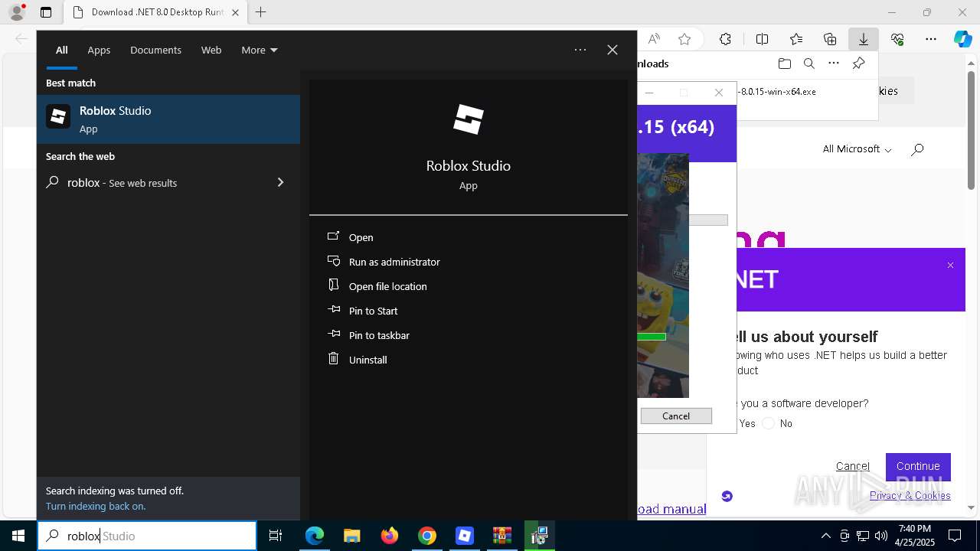This screenshot has width=980, height=551.
Task: Expand the More filter dropdown
Action: [x=259, y=50]
